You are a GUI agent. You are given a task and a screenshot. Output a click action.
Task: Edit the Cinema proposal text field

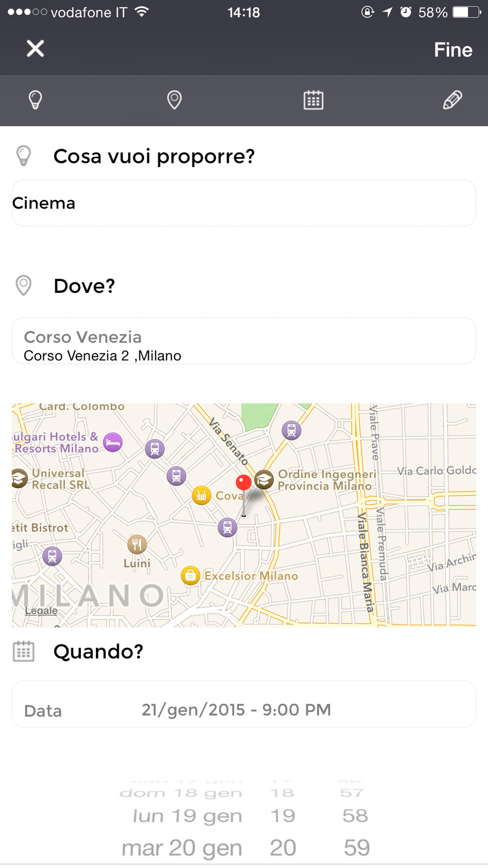(244, 203)
